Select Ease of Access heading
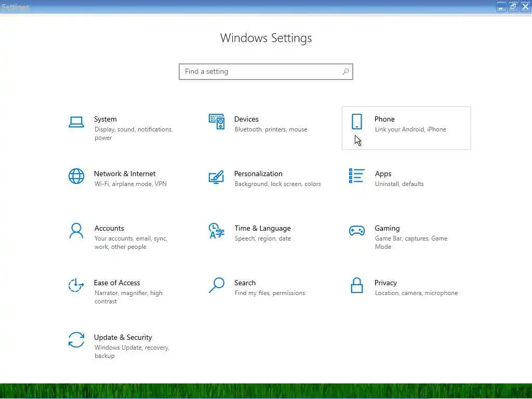 click(117, 283)
